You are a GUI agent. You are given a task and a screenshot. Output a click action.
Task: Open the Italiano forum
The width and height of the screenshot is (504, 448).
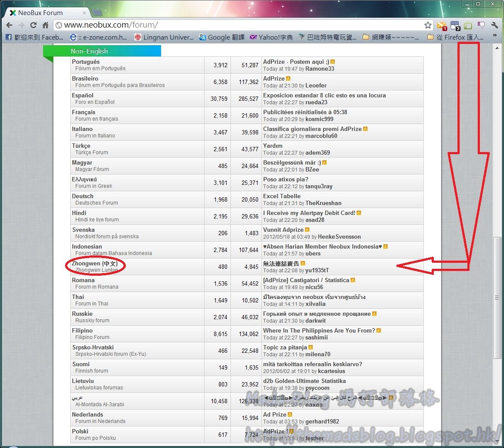click(x=82, y=129)
